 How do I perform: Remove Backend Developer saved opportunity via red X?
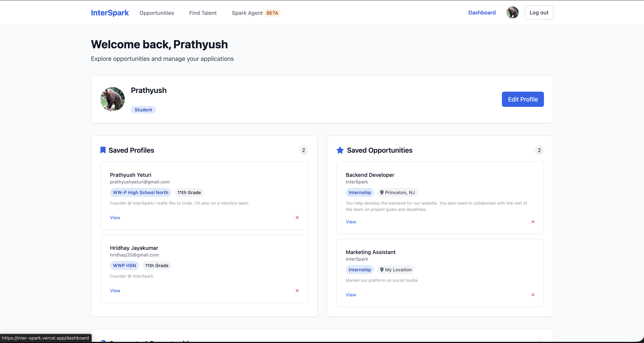(x=533, y=222)
